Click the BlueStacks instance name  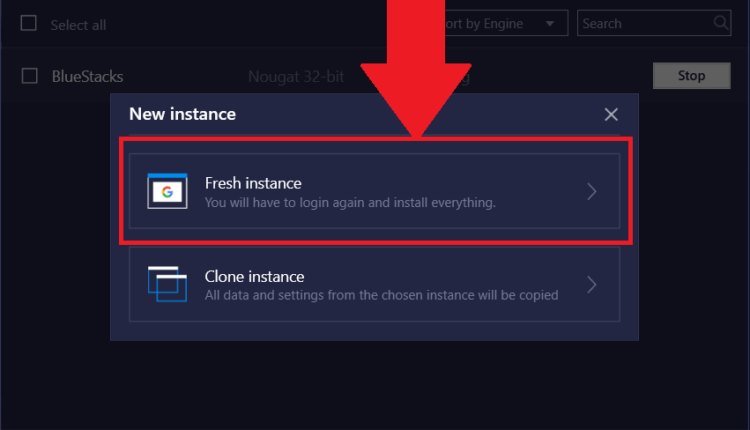click(x=87, y=76)
